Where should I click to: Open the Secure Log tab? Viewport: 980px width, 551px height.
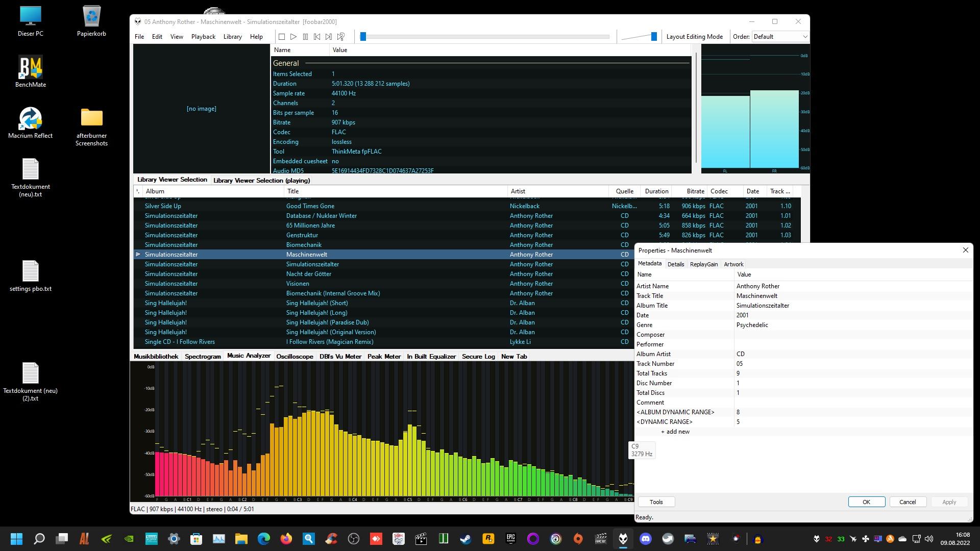tap(478, 357)
